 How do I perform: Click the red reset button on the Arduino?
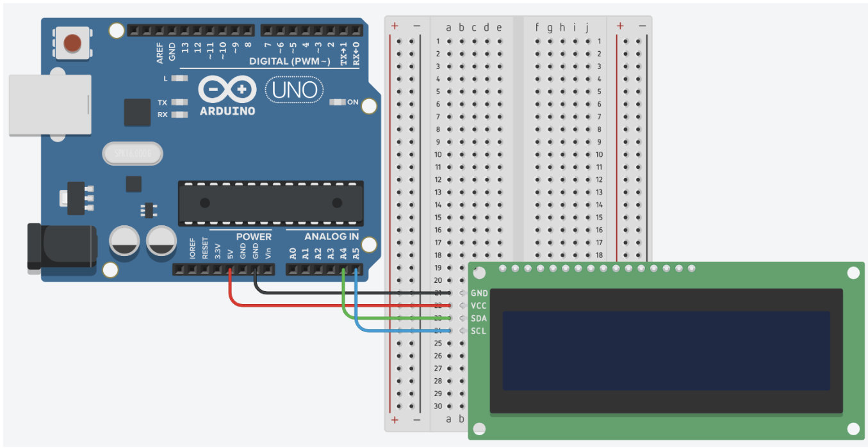[x=72, y=43]
